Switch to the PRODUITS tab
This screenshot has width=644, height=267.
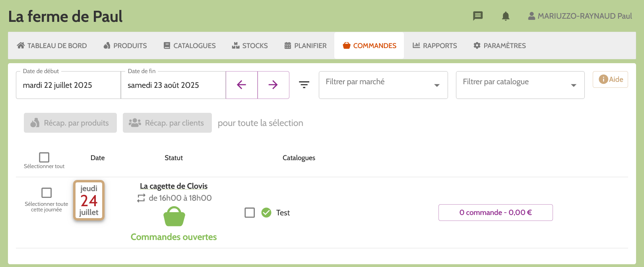click(125, 45)
